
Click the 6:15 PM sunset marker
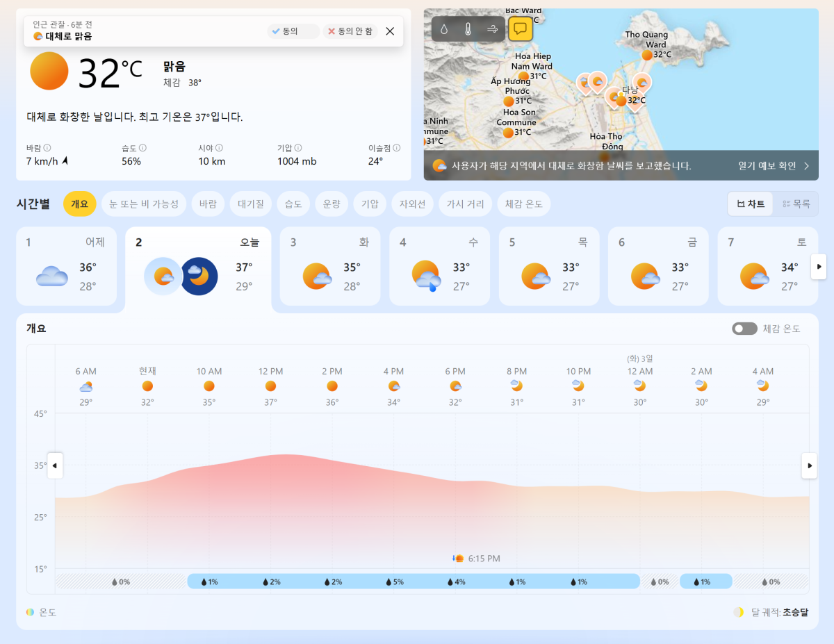476,559
